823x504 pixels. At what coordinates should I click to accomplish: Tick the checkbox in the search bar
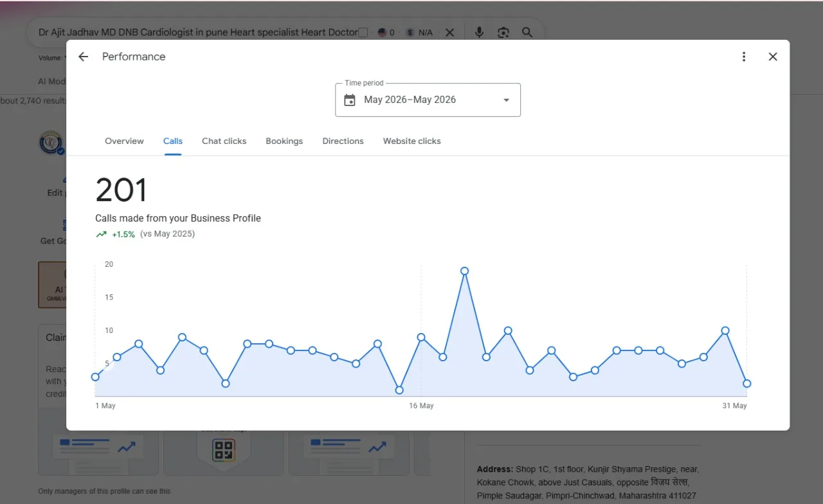[363, 32]
